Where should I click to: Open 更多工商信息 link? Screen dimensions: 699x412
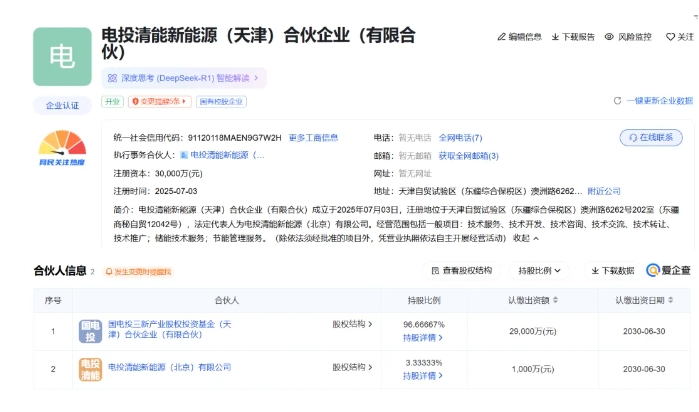tap(313, 137)
